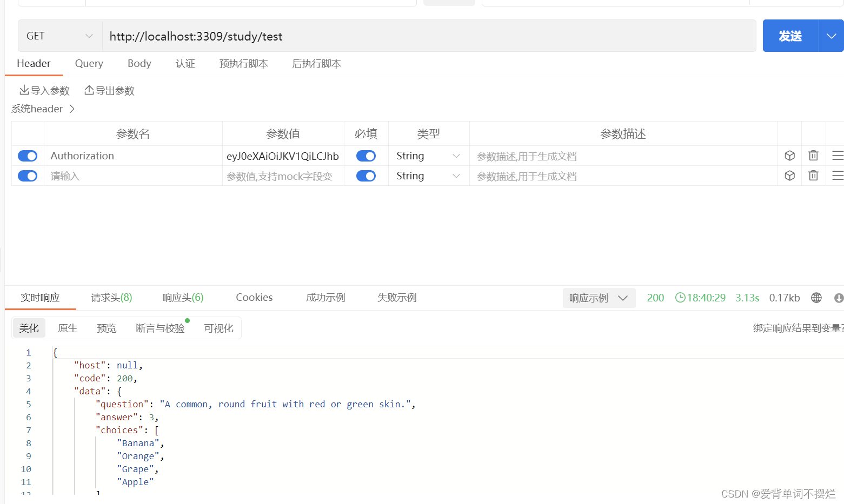Screen dimensions: 844x504
Task: Select the 实时响应 tab
Action: (41, 298)
